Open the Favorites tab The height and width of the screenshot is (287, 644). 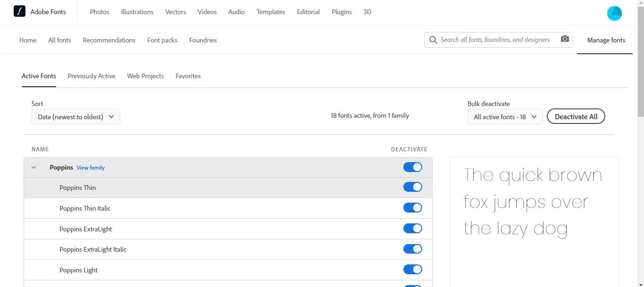pyautogui.click(x=188, y=76)
